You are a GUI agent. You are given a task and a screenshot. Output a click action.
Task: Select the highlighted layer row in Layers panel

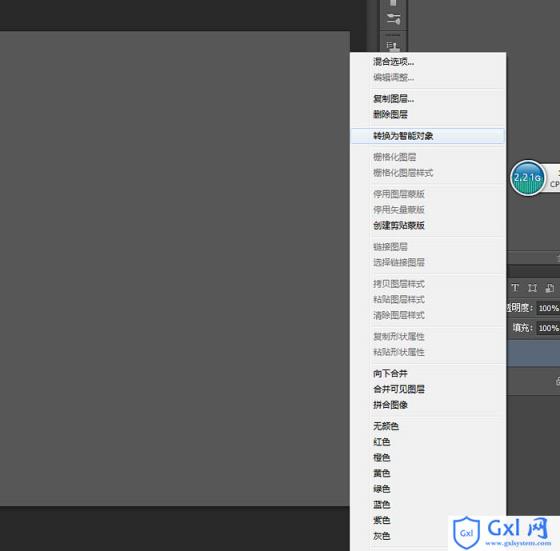click(533, 353)
